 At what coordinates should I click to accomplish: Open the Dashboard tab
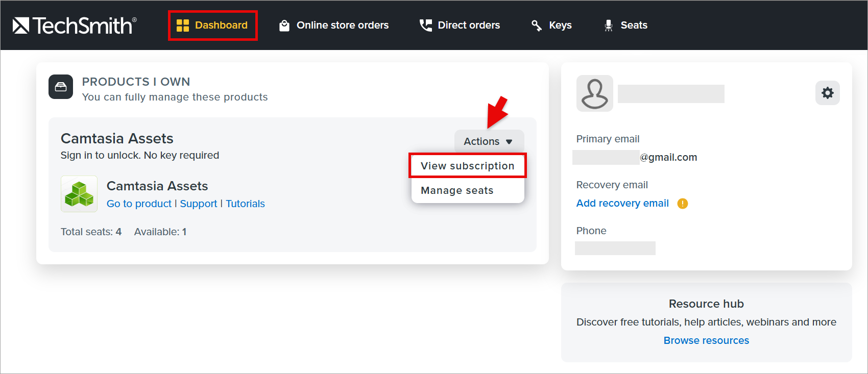(x=212, y=25)
